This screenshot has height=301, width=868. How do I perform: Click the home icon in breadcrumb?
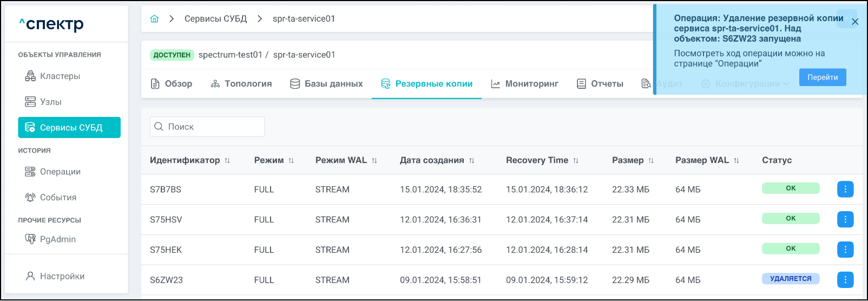[x=154, y=19]
